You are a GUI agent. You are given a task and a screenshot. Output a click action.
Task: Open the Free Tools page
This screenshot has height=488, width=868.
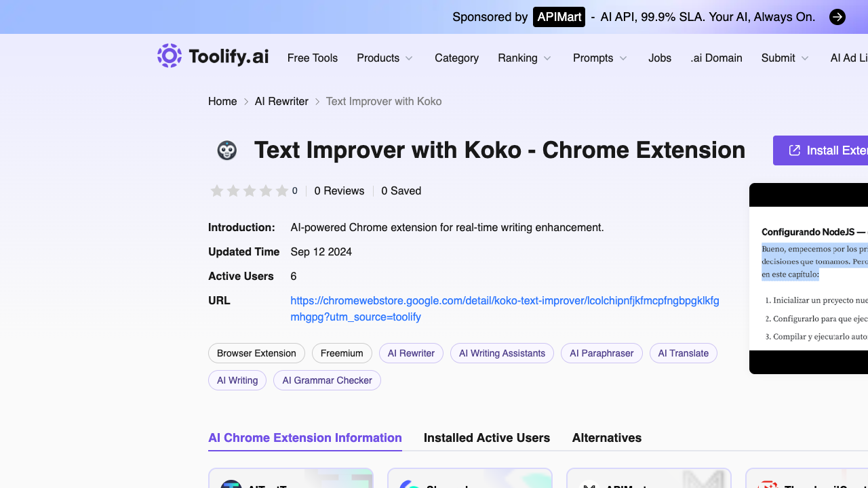[x=313, y=58]
